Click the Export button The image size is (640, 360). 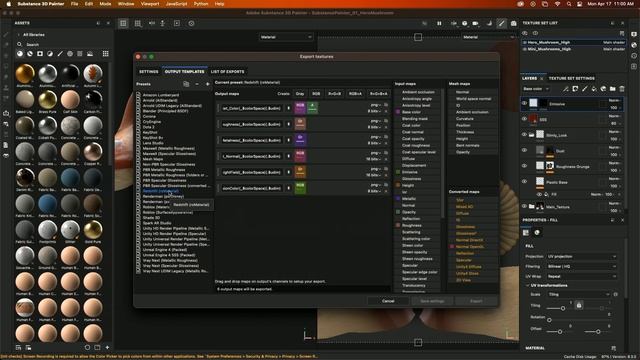[x=476, y=301]
